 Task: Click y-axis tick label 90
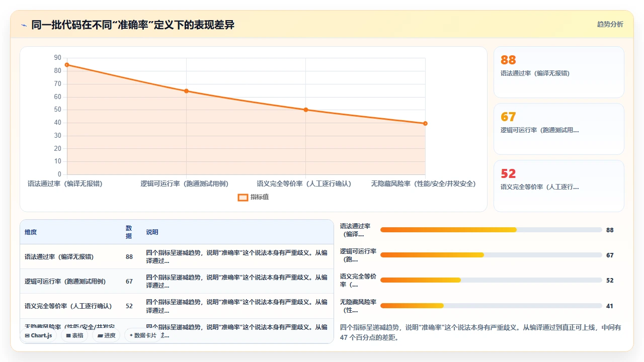pos(57,58)
